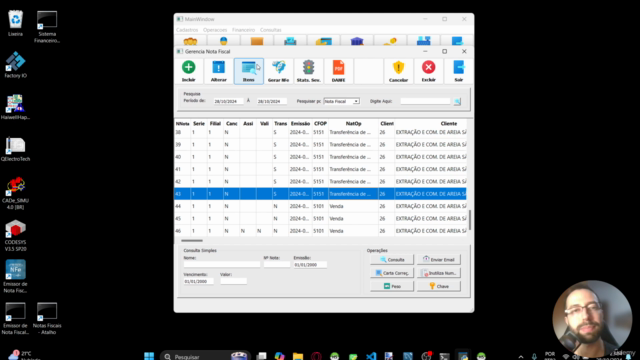The height and width of the screenshot is (360, 640).
Task: Click the search magnifier beside Digite Aqui
Action: click(457, 101)
